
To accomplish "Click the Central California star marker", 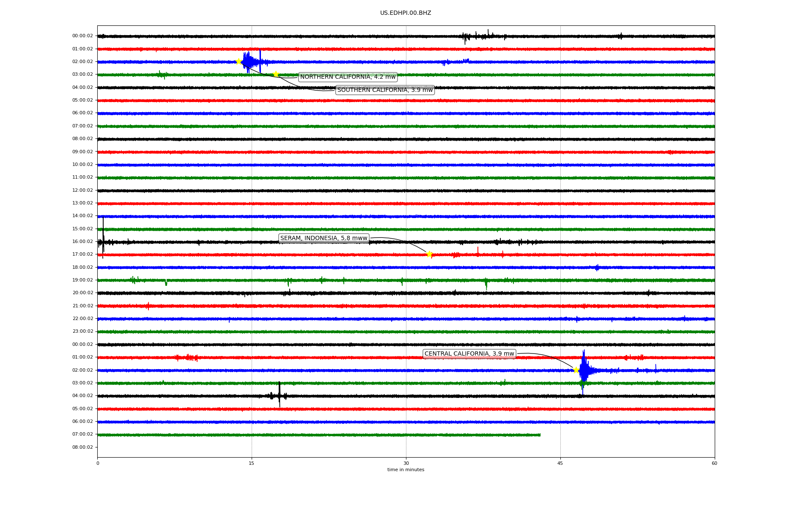I will 576,370.
